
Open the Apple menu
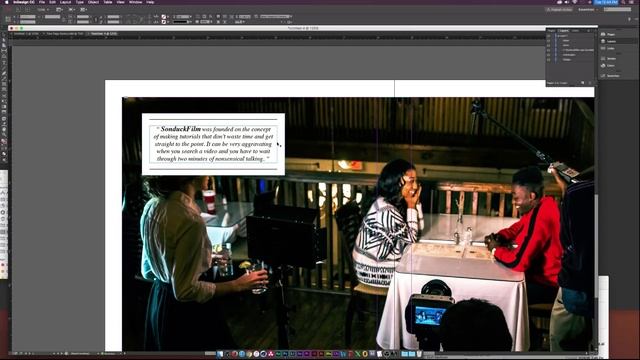tap(7, 2)
